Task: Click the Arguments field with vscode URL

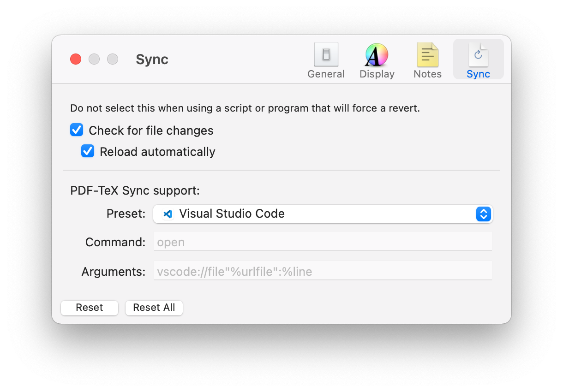Action: tap(323, 271)
